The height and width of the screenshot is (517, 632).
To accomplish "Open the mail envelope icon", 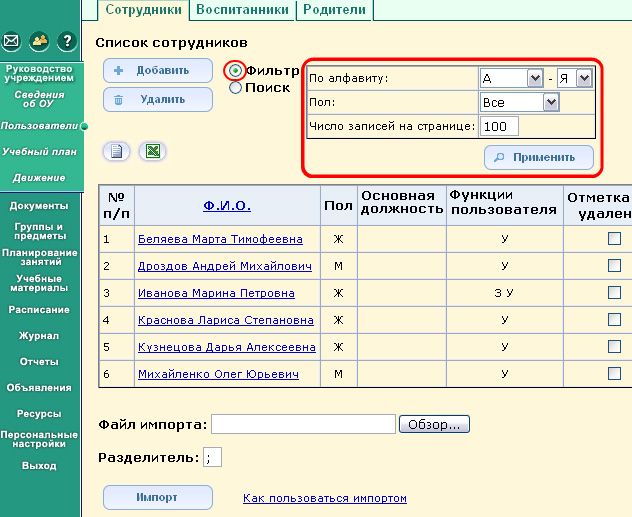I will (x=12, y=41).
